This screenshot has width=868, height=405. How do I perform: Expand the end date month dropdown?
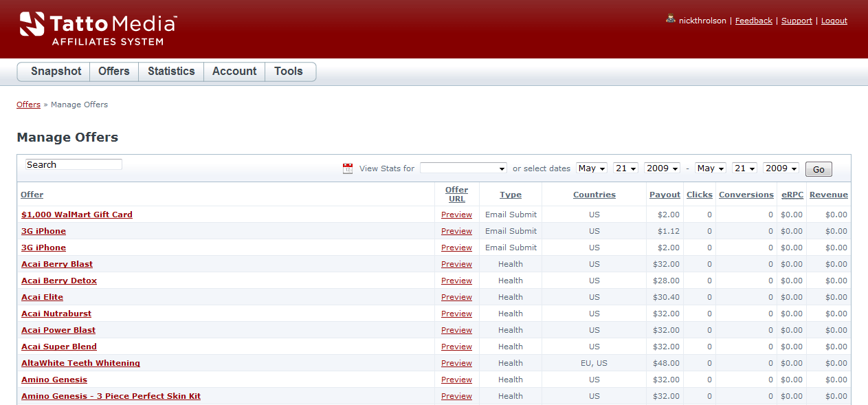point(711,168)
